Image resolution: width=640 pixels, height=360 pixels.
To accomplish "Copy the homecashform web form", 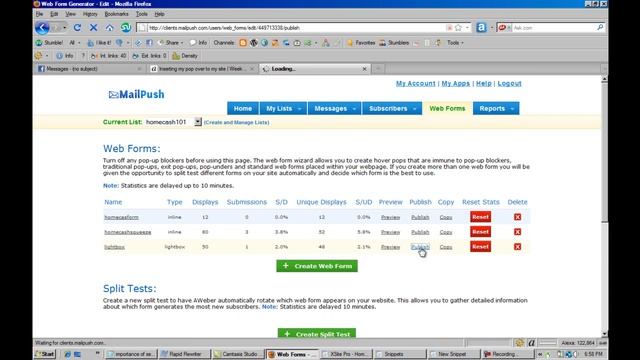I will pyautogui.click(x=446, y=217).
